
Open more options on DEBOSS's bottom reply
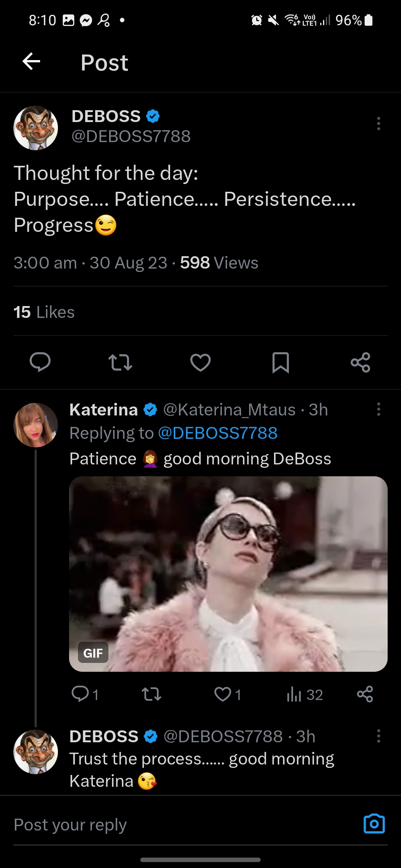tap(378, 736)
